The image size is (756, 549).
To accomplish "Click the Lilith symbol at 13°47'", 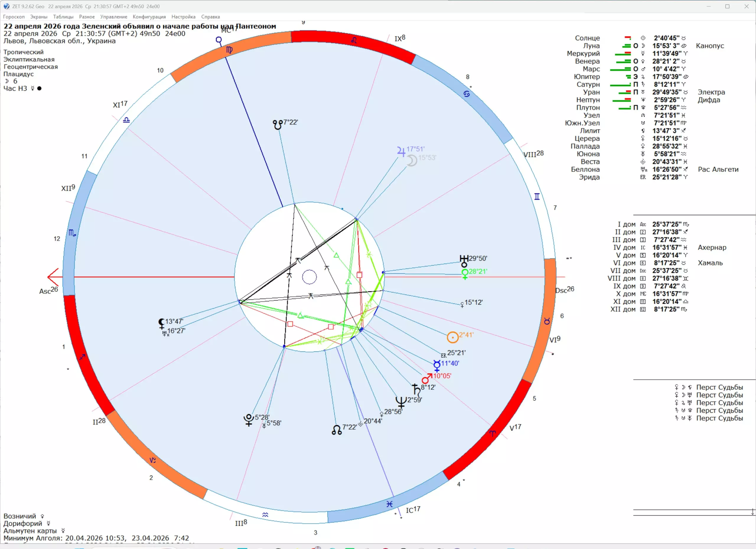I will click(162, 323).
